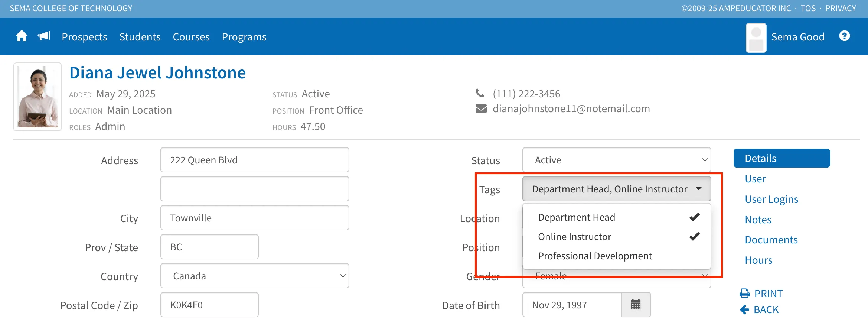Image resolution: width=868 pixels, height=321 pixels.
Task: Click the envelope email icon
Action: (x=481, y=108)
